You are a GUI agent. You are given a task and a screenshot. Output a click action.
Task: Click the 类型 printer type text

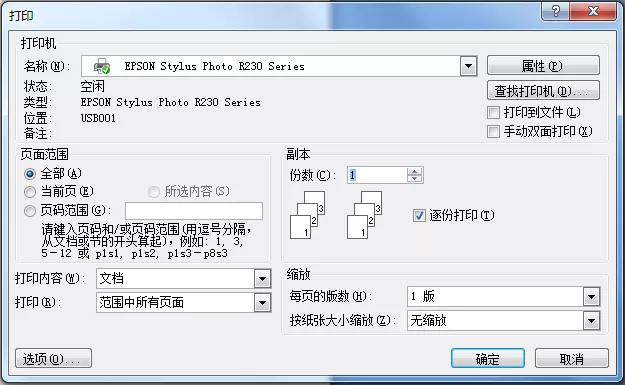point(170,102)
